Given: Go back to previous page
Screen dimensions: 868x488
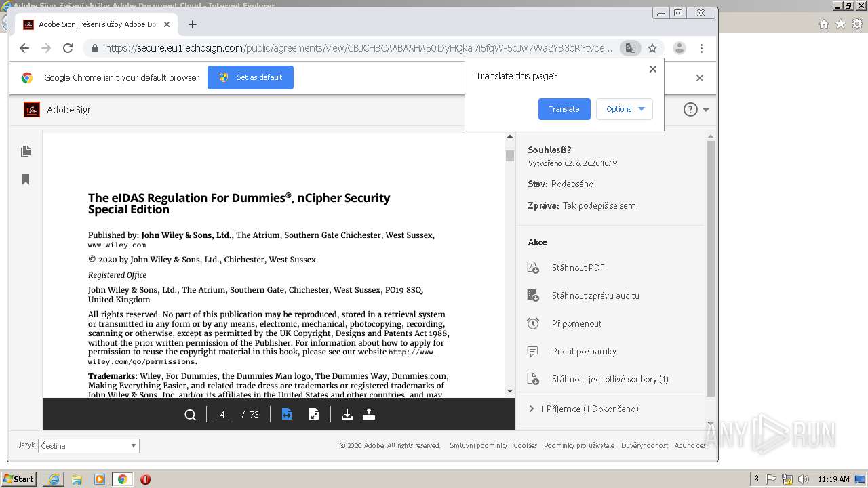Looking at the screenshot, I should [24, 48].
